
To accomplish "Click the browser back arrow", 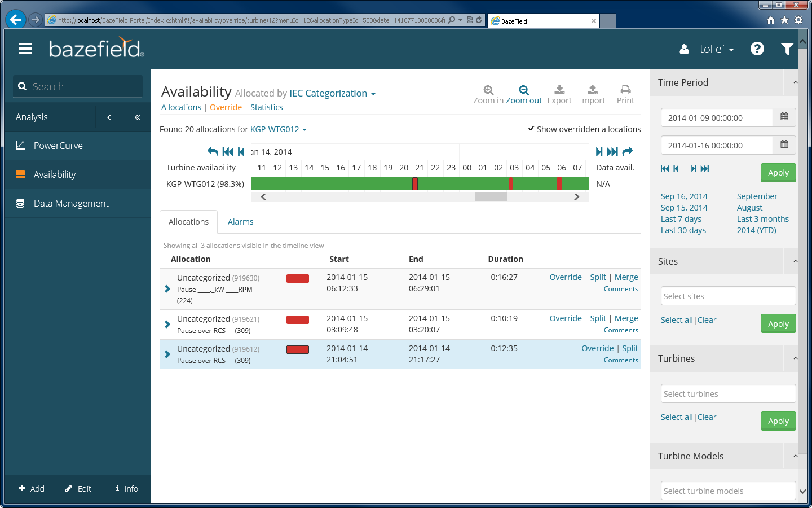I will click(16, 20).
